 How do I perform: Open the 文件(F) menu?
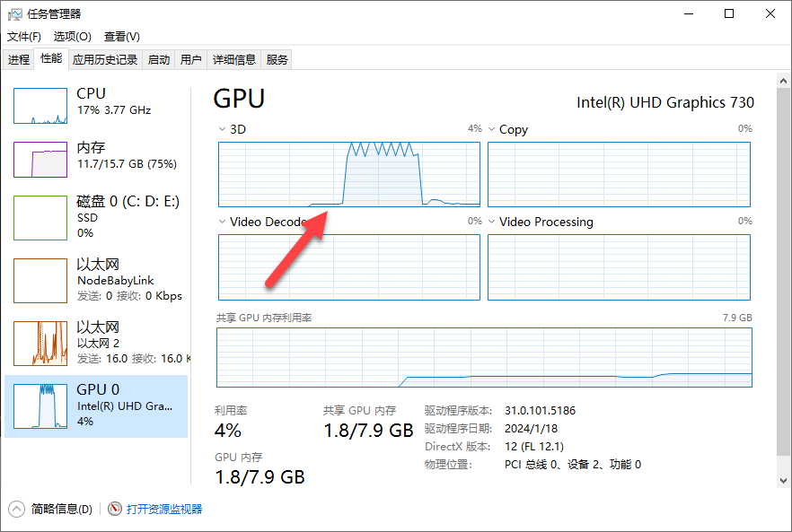(24, 37)
